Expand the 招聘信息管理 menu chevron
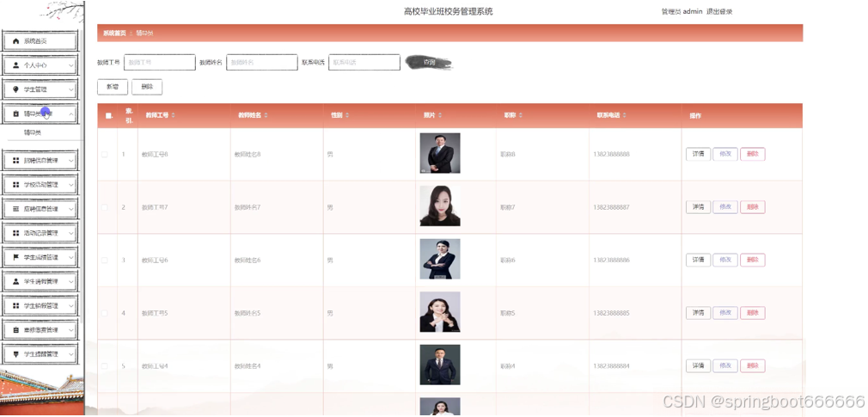This screenshot has height=417, width=868. pos(71,161)
